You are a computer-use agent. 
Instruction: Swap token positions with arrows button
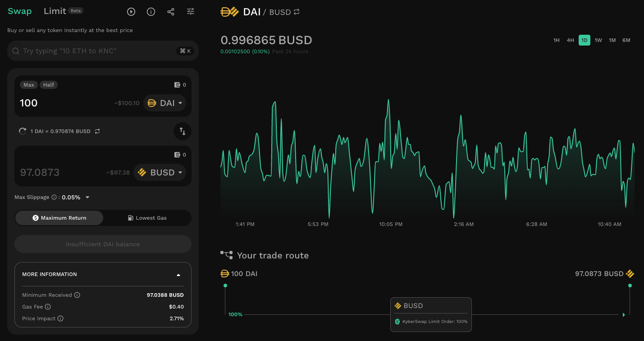pos(183,131)
